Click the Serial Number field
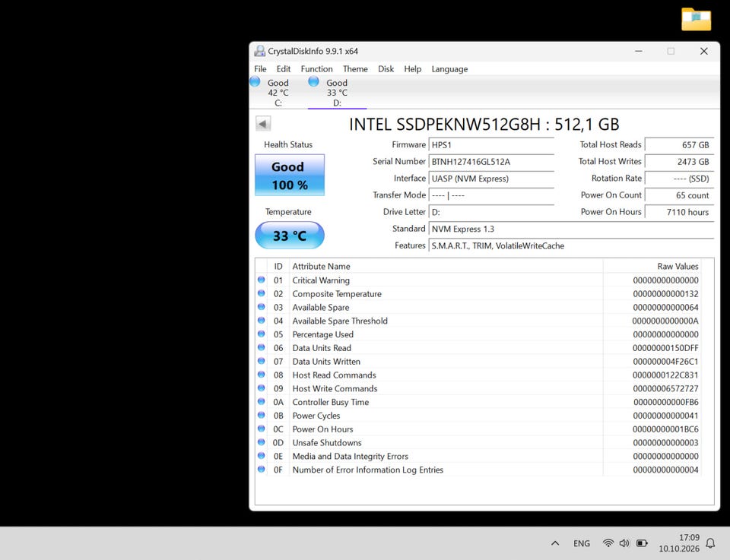This screenshot has height=560, width=730. tap(491, 162)
